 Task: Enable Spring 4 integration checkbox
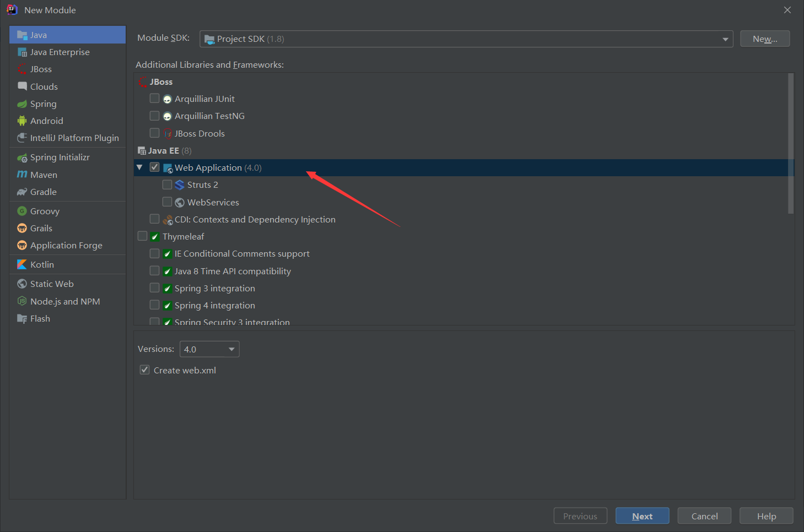tap(154, 305)
